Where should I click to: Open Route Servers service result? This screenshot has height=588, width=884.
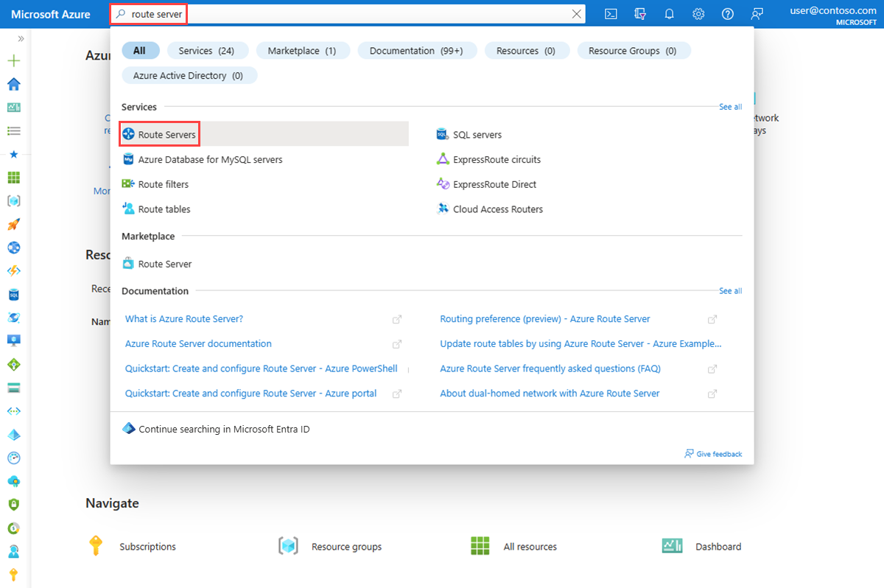coord(265,134)
